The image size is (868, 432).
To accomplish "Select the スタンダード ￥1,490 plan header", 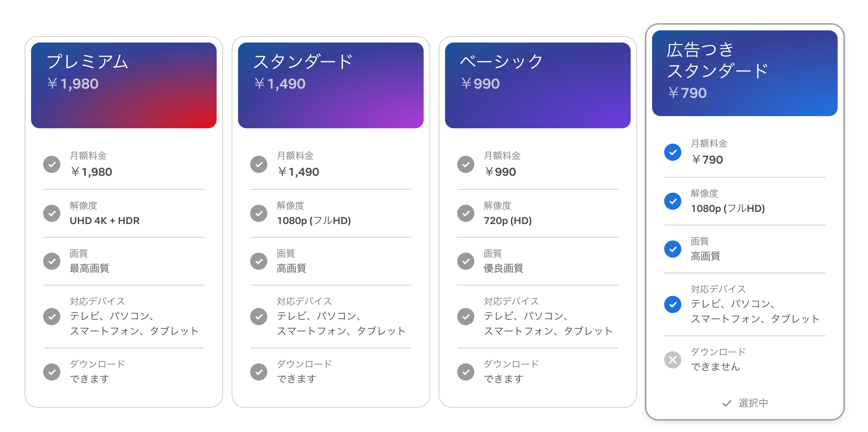I will [x=331, y=85].
